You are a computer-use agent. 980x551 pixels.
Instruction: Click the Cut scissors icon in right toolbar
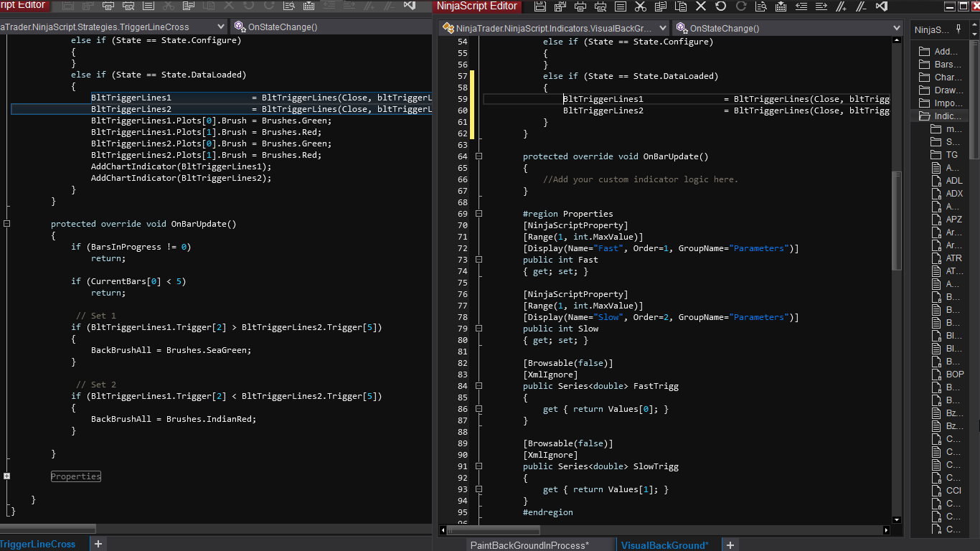click(x=641, y=6)
